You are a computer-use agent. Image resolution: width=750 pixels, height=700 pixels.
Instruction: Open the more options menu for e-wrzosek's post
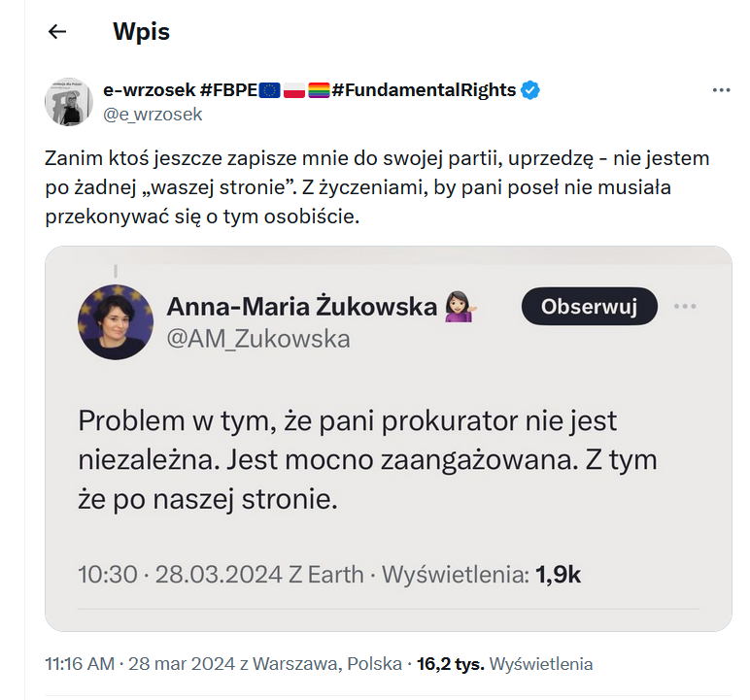(721, 90)
